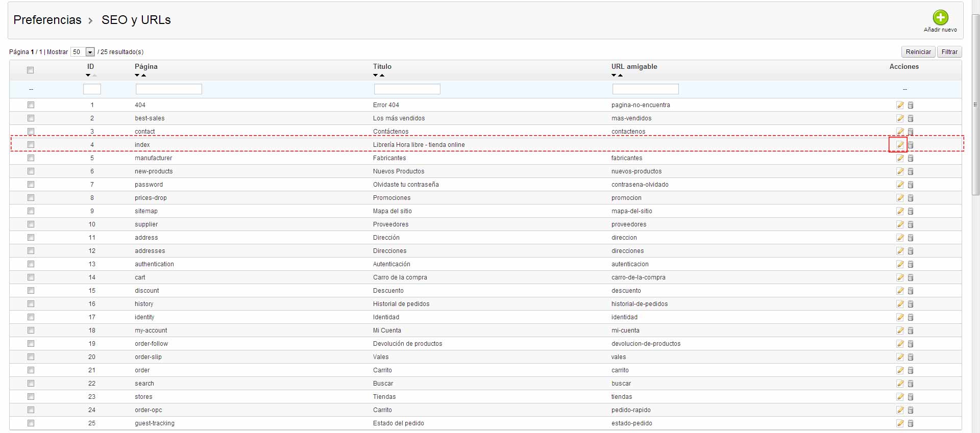This screenshot has height=433, width=980.
Task: Select the contact row checkbox
Action: click(x=31, y=132)
